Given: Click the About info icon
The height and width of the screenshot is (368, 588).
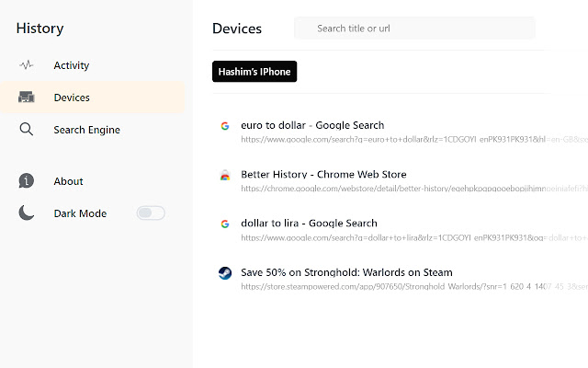Looking at the screenshot, I should click(x=27, y=181).
